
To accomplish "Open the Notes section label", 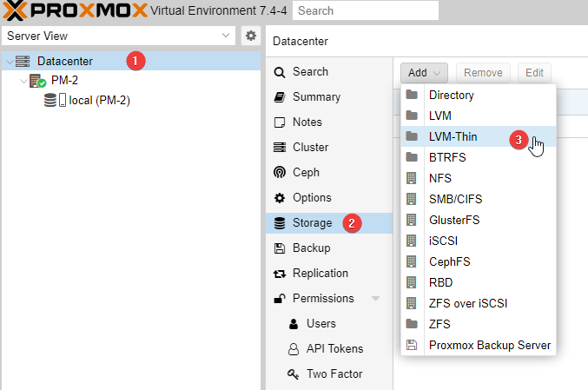I will pos(307,122).
